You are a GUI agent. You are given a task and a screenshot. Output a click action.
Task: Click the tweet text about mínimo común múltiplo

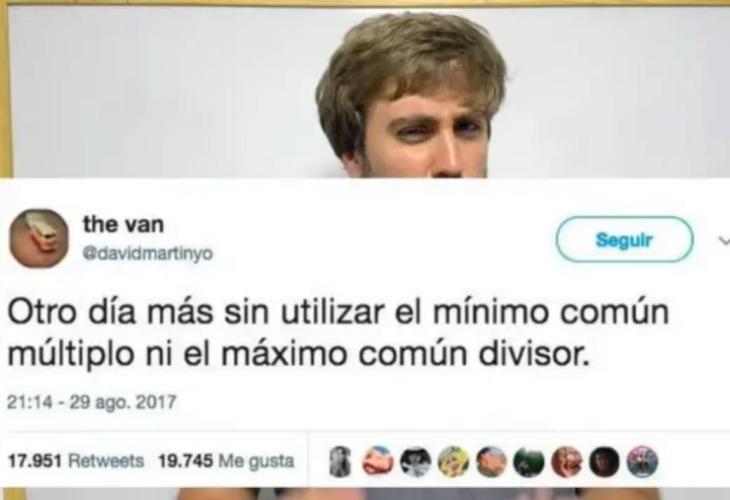[x=338, y=333]
